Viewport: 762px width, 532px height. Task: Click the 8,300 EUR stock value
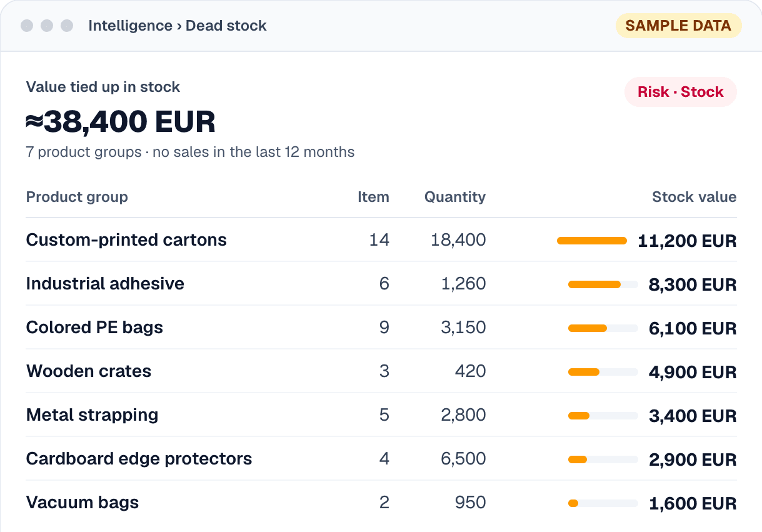click(693, 284)
